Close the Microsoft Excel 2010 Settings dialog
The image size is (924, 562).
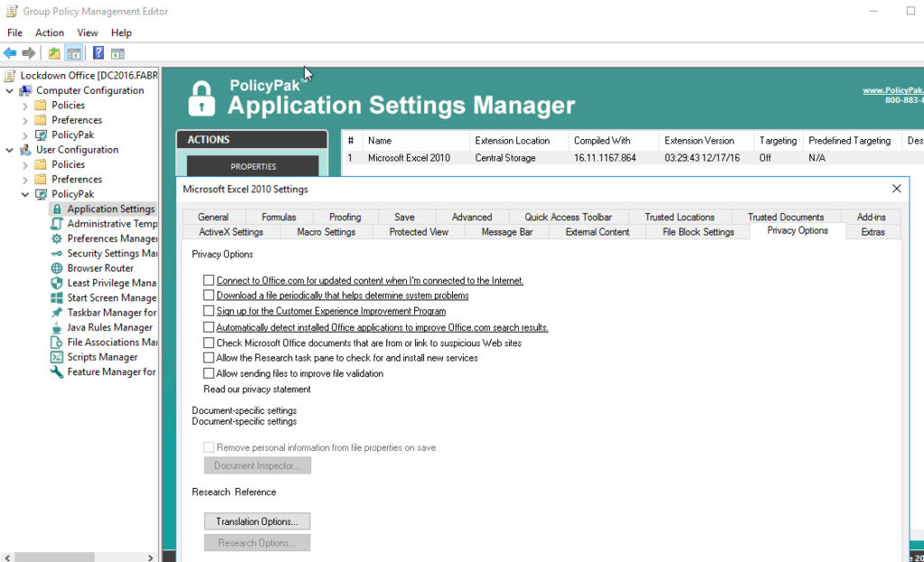click(896, 189)
